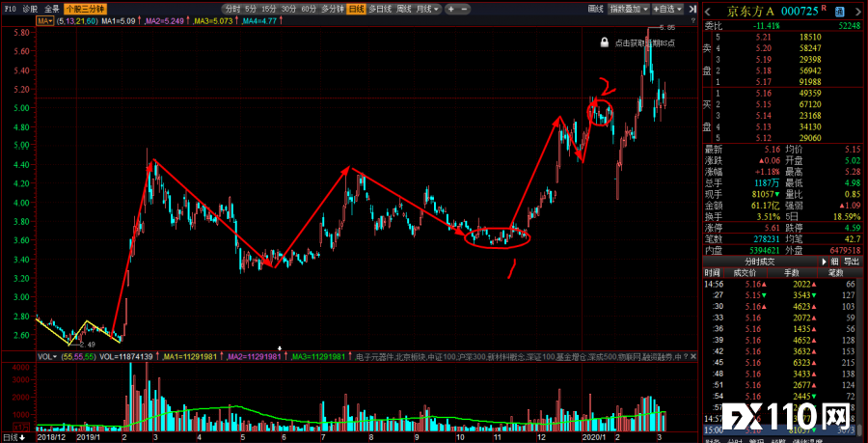Click the 导出 export button

point(852,262)
